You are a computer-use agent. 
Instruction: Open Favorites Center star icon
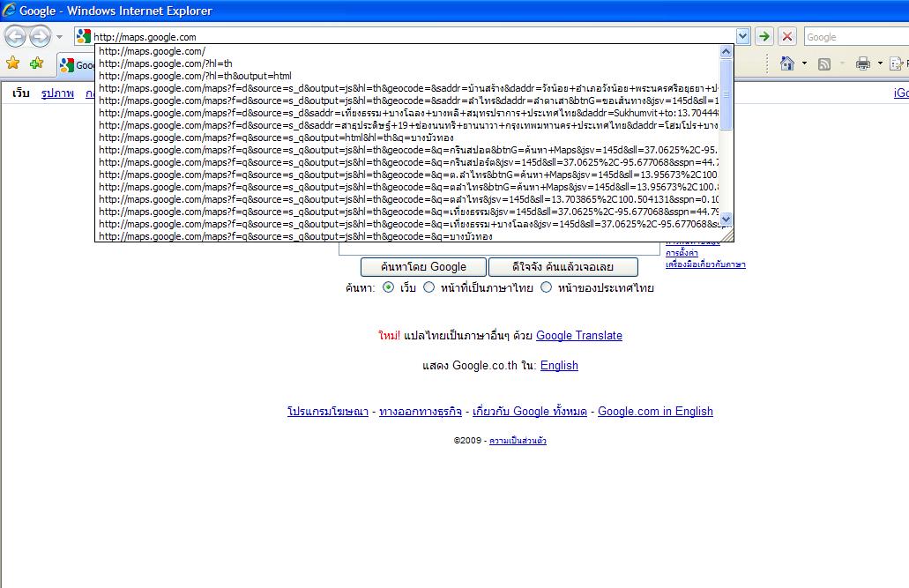(x=12, y=63)
